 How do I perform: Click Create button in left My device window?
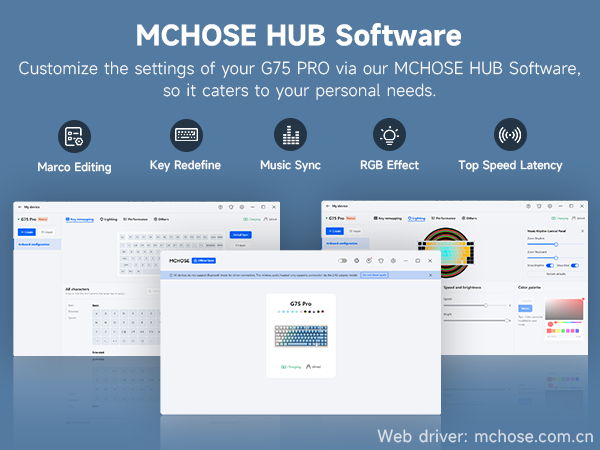tap(27, 232)
